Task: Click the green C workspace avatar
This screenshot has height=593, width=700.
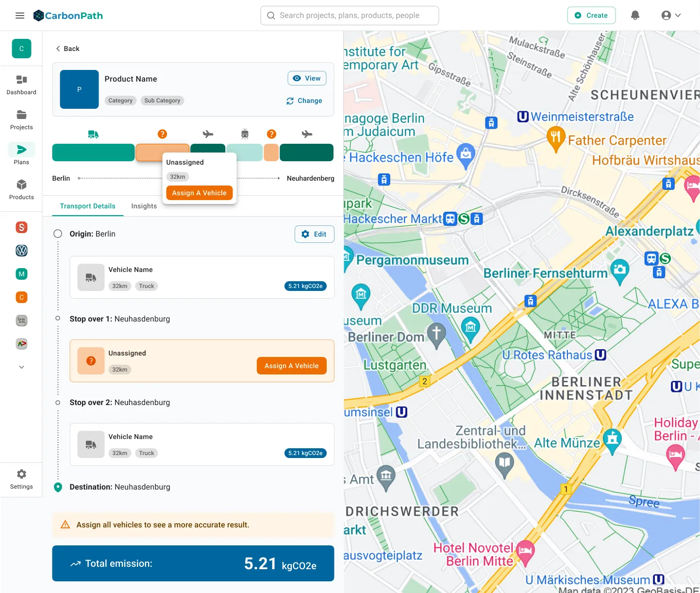Action: click(x=21, y=49)
